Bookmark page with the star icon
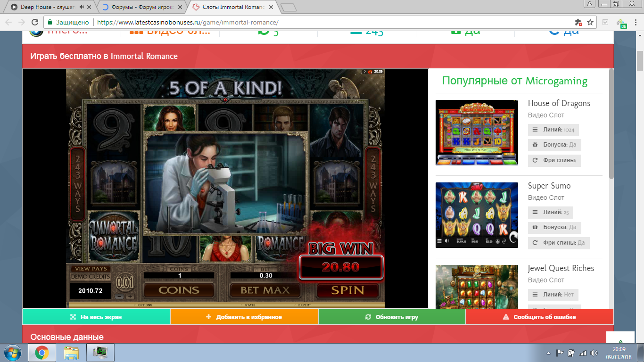644x362 pixels. 590,22
